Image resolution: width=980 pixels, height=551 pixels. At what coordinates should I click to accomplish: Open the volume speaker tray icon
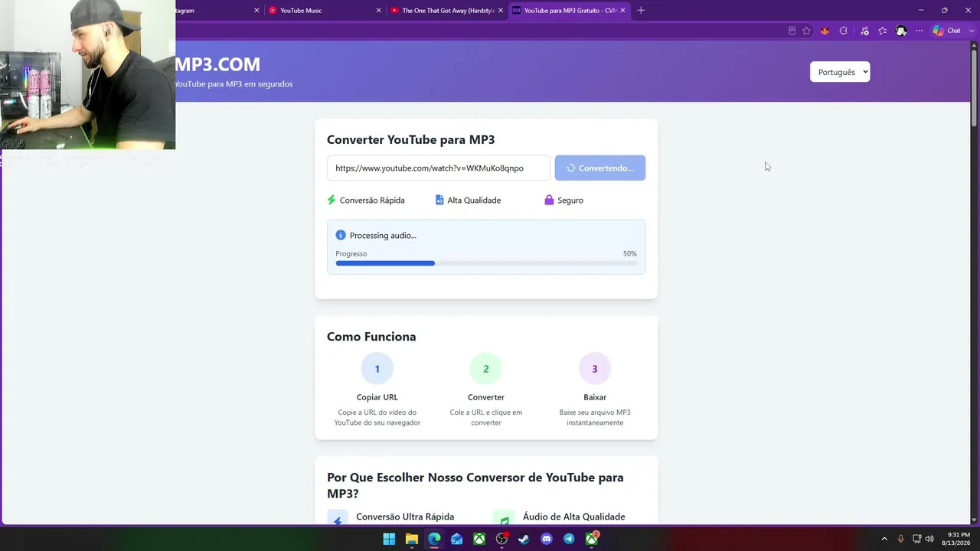[929, 539]
